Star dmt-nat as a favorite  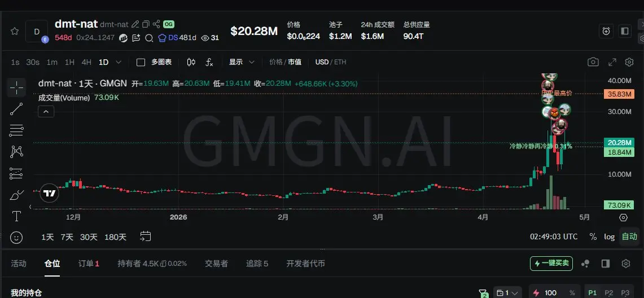[x=14, y=31]
